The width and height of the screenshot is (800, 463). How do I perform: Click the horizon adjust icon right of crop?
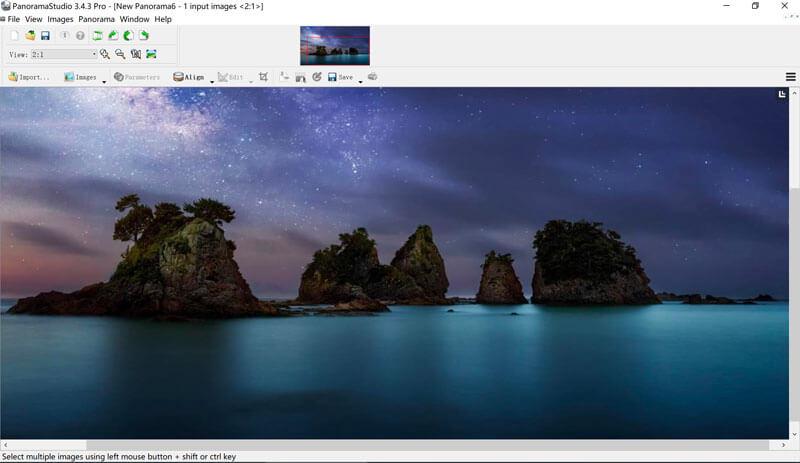[x=284, y=77]
